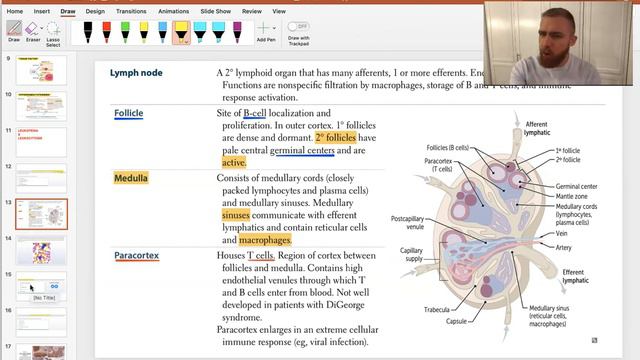640x360 pixels.
Task: Pick the black pen
Action: point(88,32)
